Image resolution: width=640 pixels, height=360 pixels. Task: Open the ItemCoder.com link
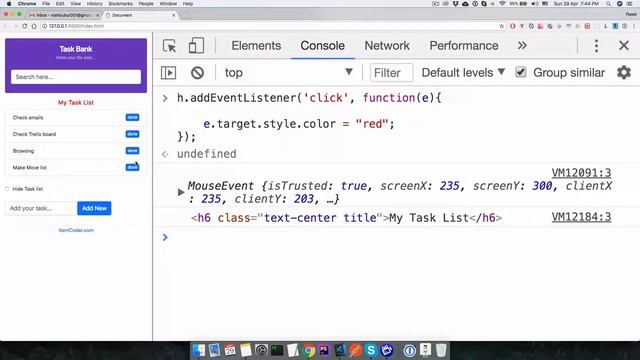coord(76,230)
